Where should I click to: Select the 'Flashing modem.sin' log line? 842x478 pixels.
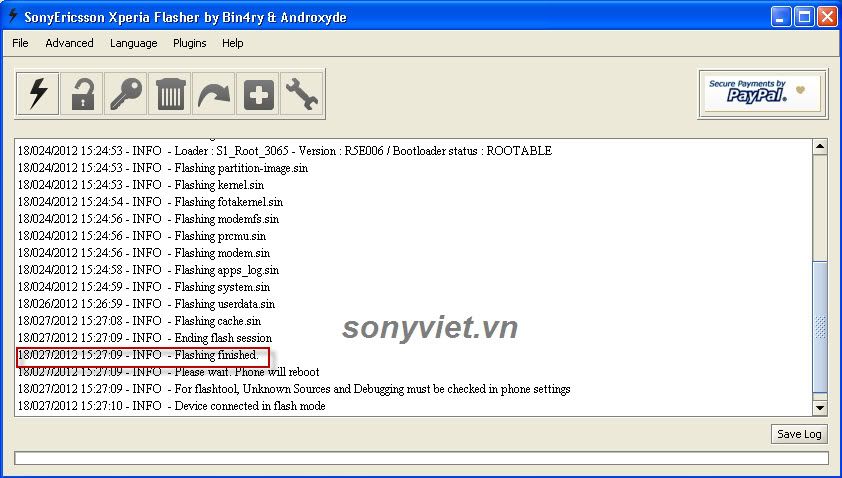(144, 253)
